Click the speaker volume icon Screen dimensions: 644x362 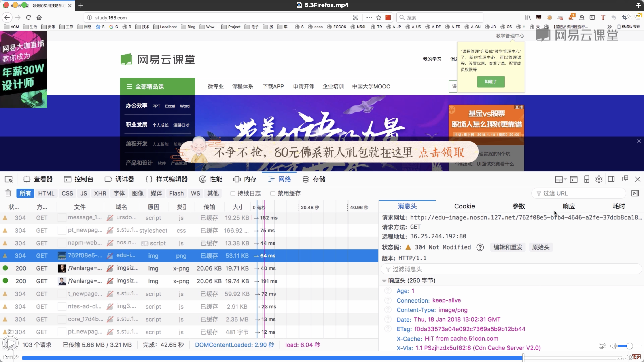pos(613,346)
